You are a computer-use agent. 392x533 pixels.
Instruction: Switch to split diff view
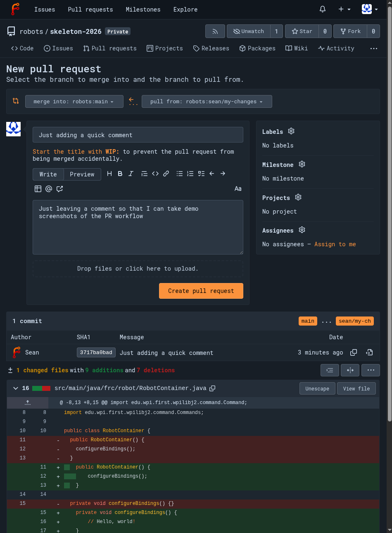[x=350, y=370]
